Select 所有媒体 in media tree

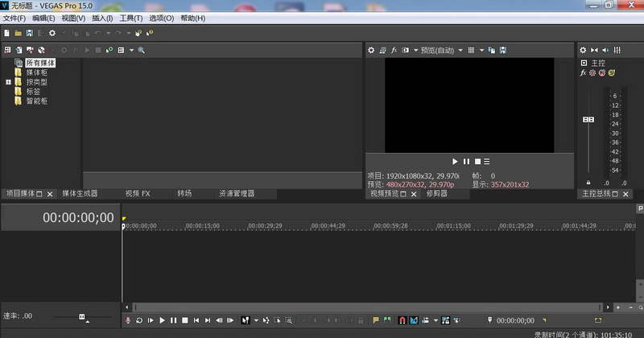tap(40, 63)
